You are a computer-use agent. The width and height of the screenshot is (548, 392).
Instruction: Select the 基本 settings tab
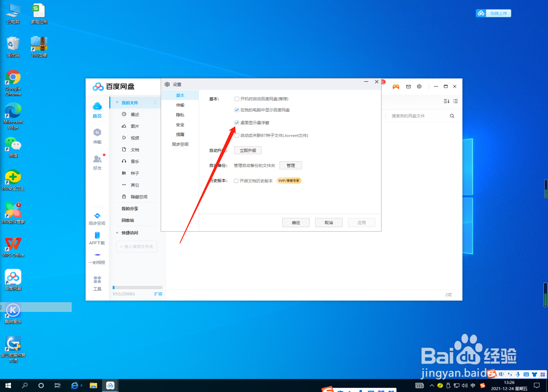pyautogui.click(x=180, y=95)
